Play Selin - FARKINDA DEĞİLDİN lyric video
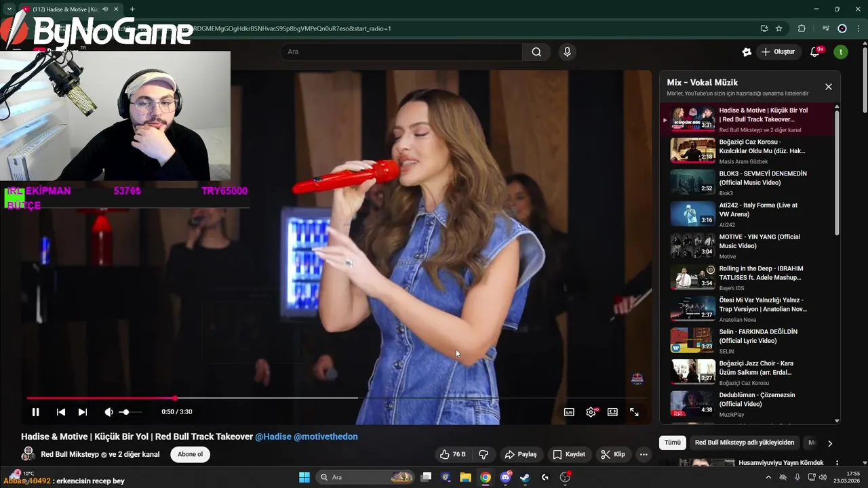868x488 pixels. click(x=747, y=341)
